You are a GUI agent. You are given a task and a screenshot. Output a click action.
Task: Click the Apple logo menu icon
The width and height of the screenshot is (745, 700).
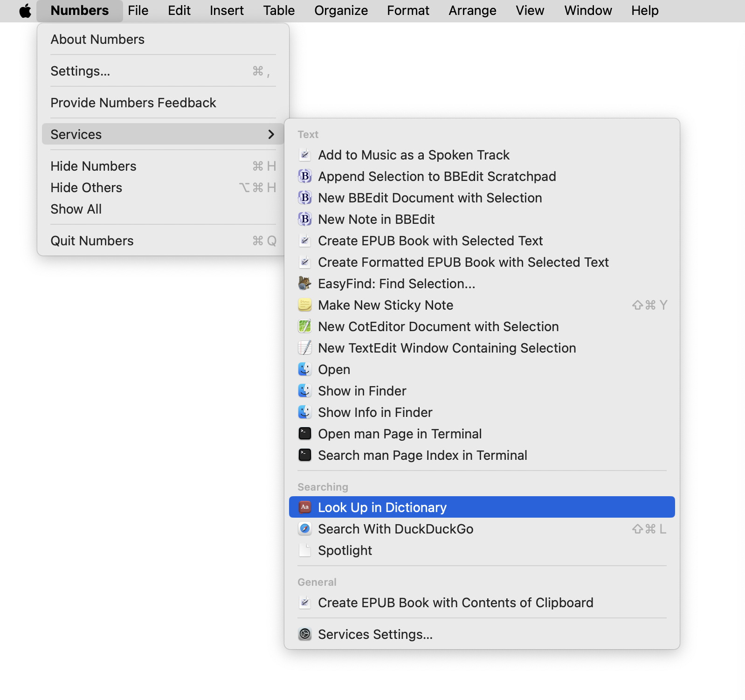[x=25, y=11]
